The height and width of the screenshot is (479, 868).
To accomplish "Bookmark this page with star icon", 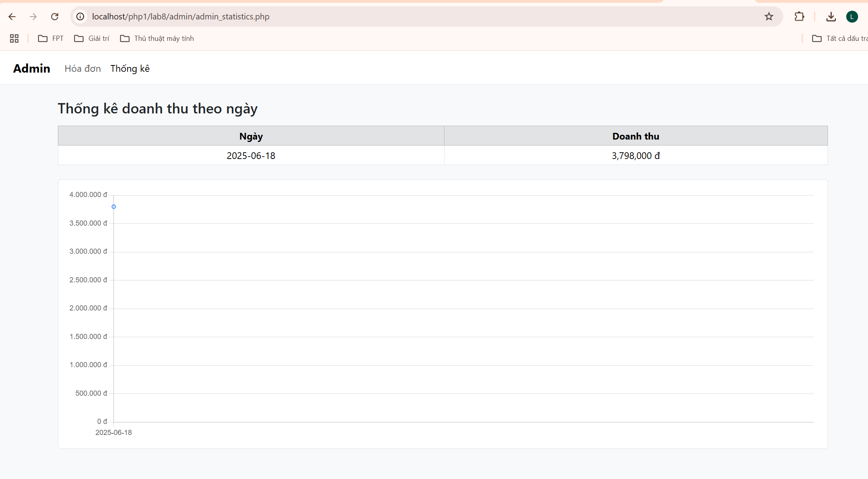I will click(769, 17).
